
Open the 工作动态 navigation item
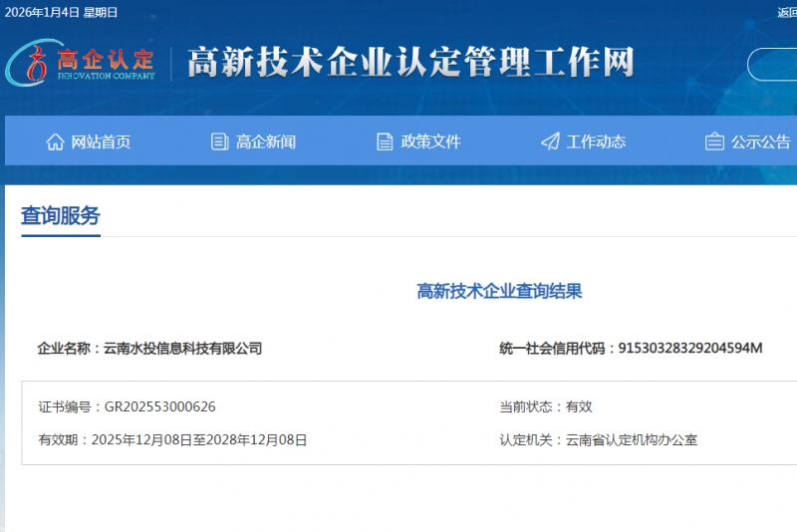[596, 141]
